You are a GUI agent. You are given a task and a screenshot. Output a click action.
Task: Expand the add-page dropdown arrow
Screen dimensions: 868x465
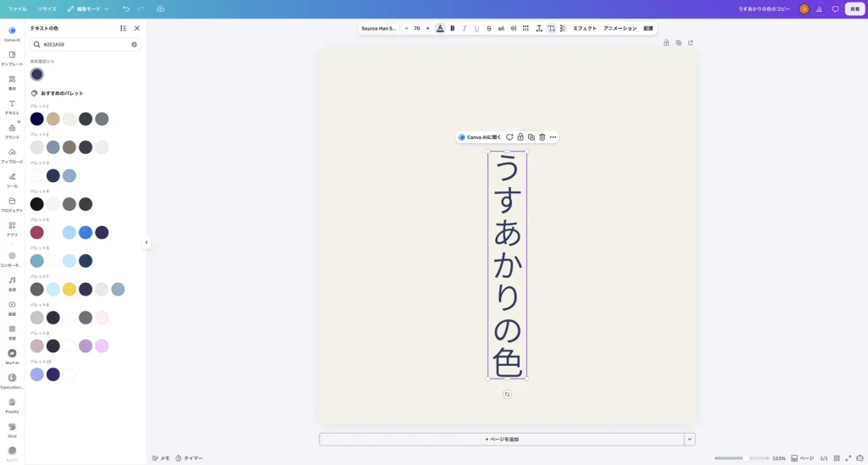690,440
